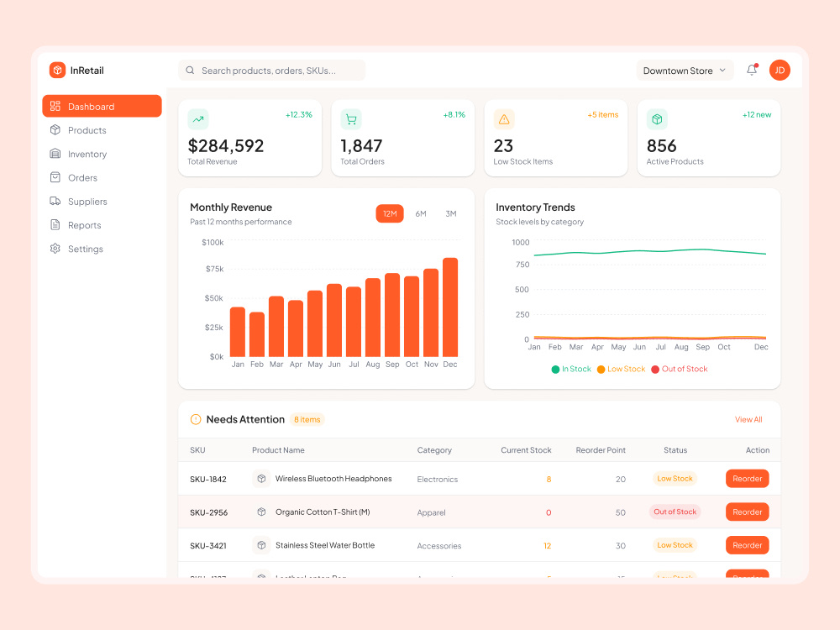The height and width of the screenshot is (630, 840).
Task: Click SKU-3421 cell
Action: (207, 545)
